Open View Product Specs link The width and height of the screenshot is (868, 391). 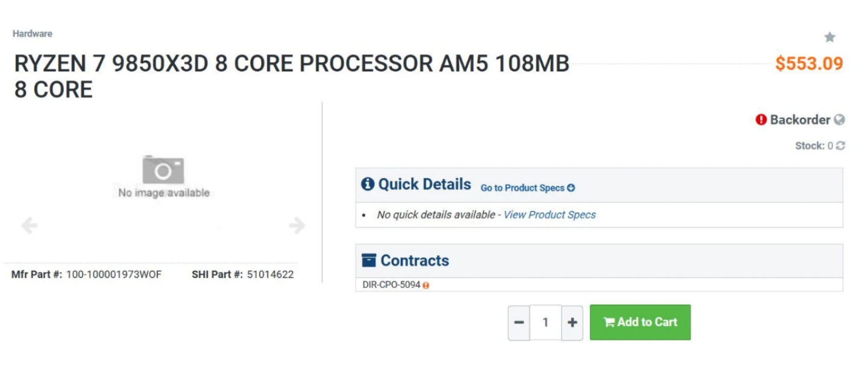550,214
